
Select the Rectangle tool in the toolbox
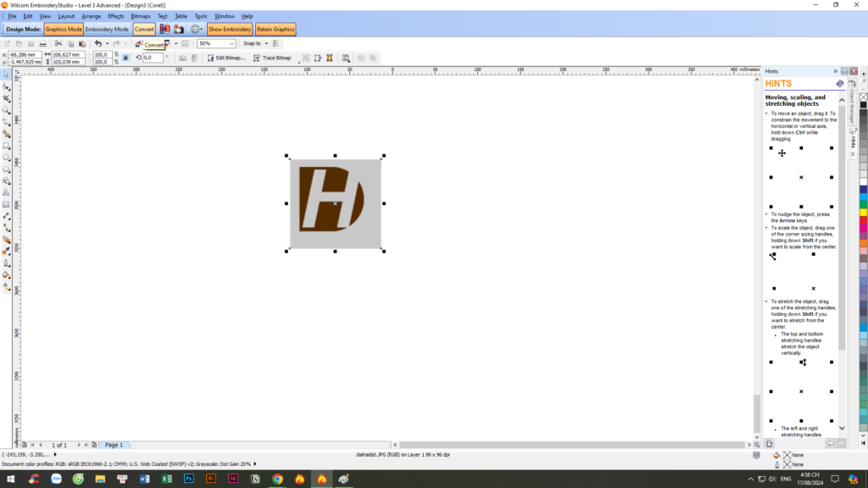coord(6,146)
